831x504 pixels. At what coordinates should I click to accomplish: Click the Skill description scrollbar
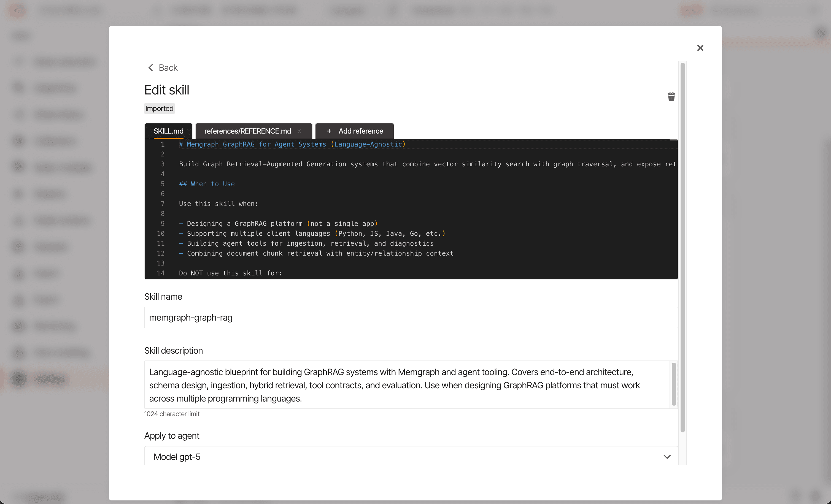673,384
